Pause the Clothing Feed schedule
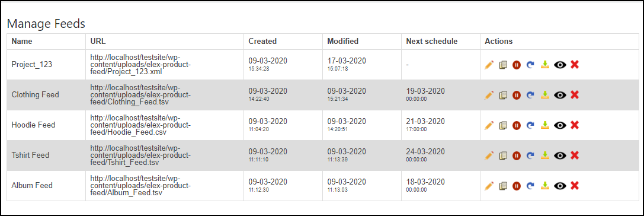 [x=517, y=95]
